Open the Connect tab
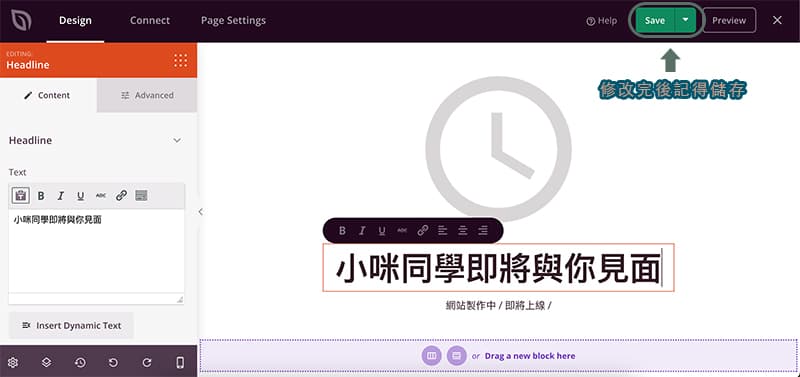Screen dimensions: 800x377 [149, 20]
